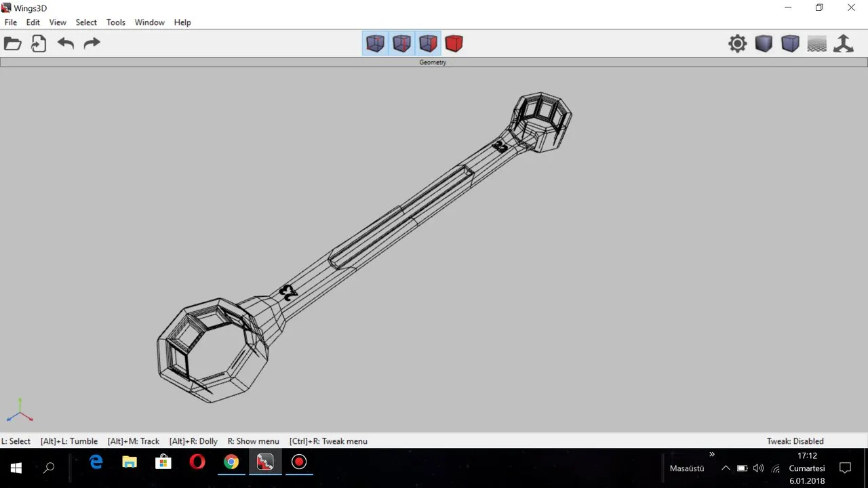Open the Action Center notifications icon
The width and height of the screenshot is (868, 488).
click(845, 468)
